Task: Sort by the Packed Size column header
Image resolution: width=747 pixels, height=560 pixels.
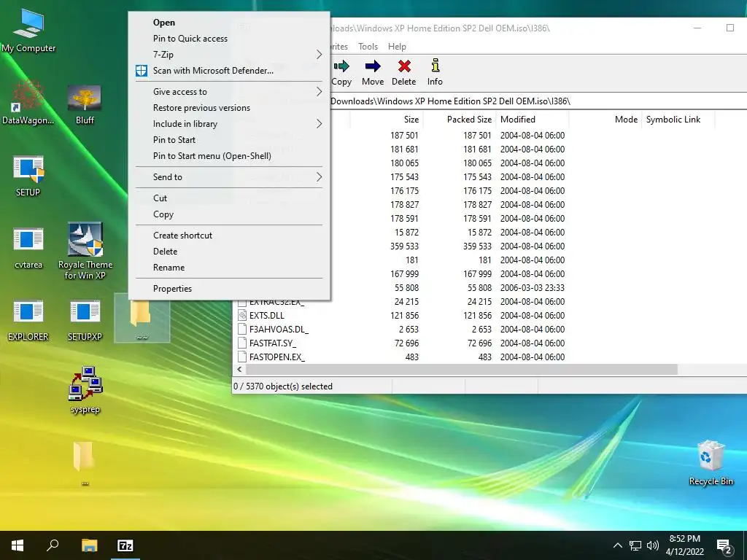Action: pyautogui.click(x=460, y=120)
